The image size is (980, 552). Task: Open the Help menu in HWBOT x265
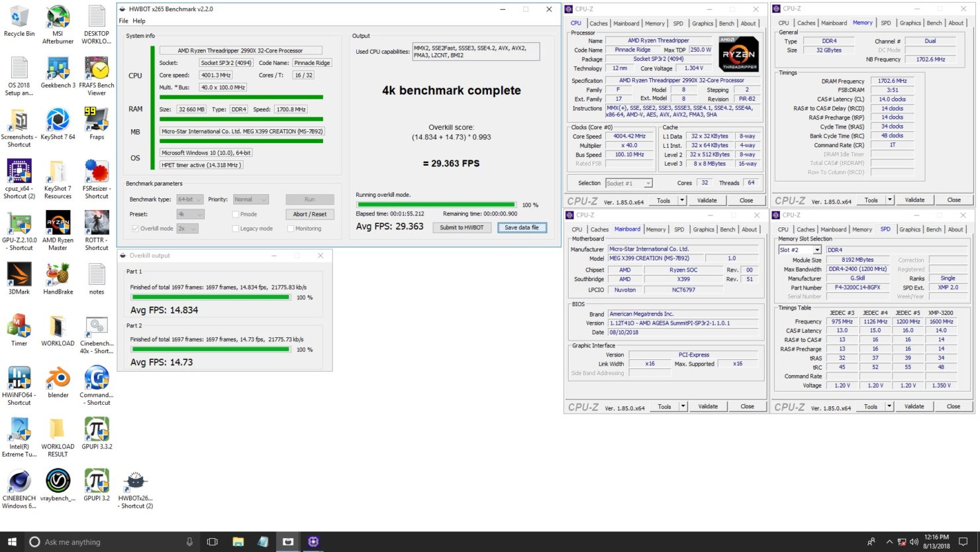139,21
